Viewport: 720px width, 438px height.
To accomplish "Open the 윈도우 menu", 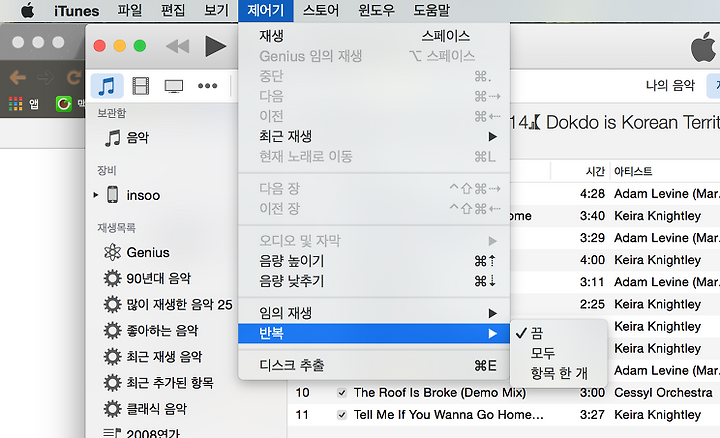I will [x=376, y=11].
